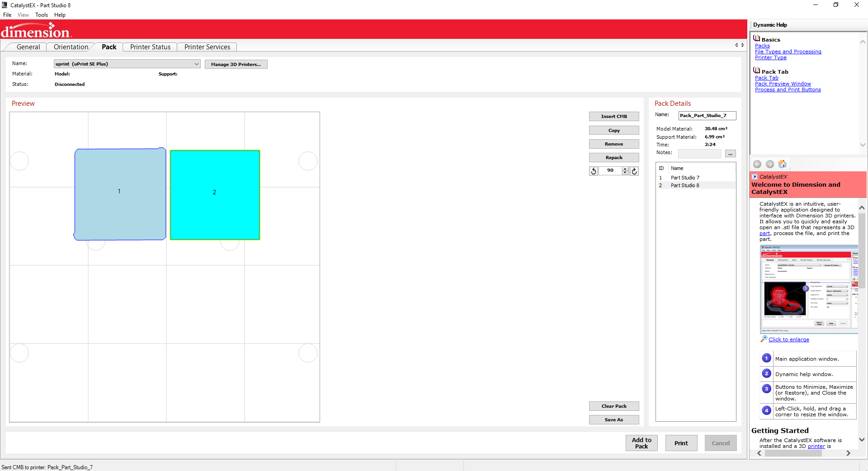Rotate selected part clockwise
The width and height of the screenshot is (868, 471).
point(634,171)
